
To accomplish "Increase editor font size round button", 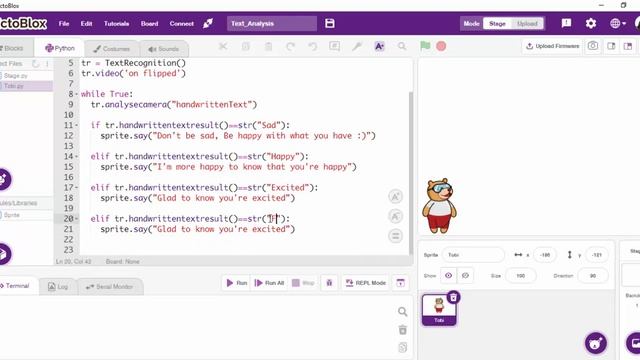I will point(395,197).
